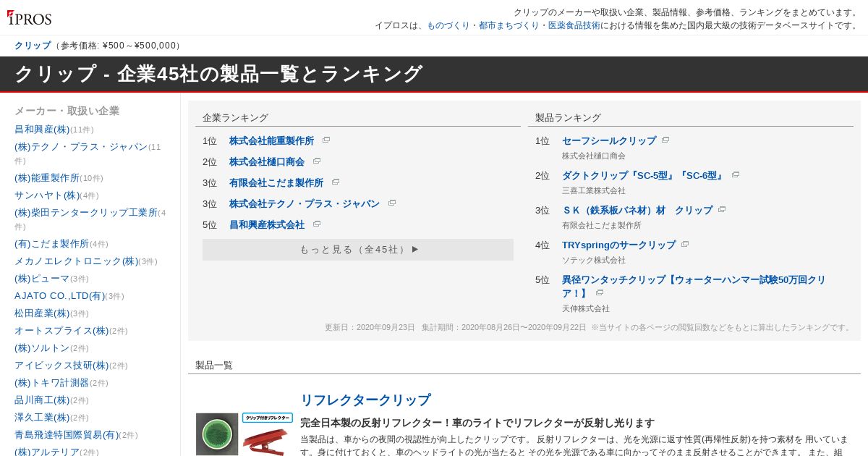Open 株式会社樋口商会 ranking link

tap(267, 162)
